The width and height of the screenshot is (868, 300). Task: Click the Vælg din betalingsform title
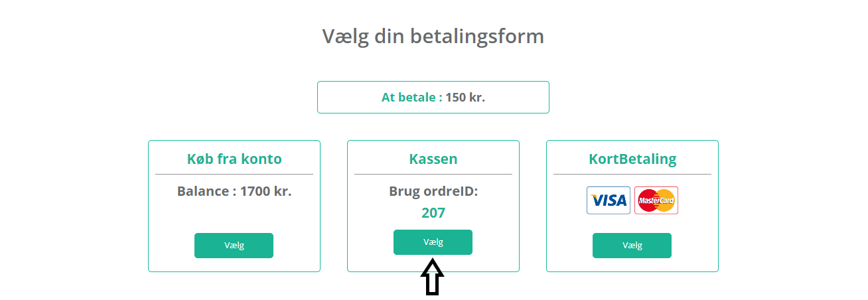433,36
